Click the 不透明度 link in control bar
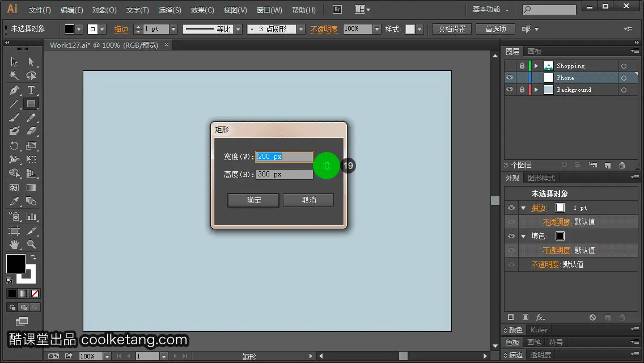This screenshot has height=363, width=644. point(324,29)
